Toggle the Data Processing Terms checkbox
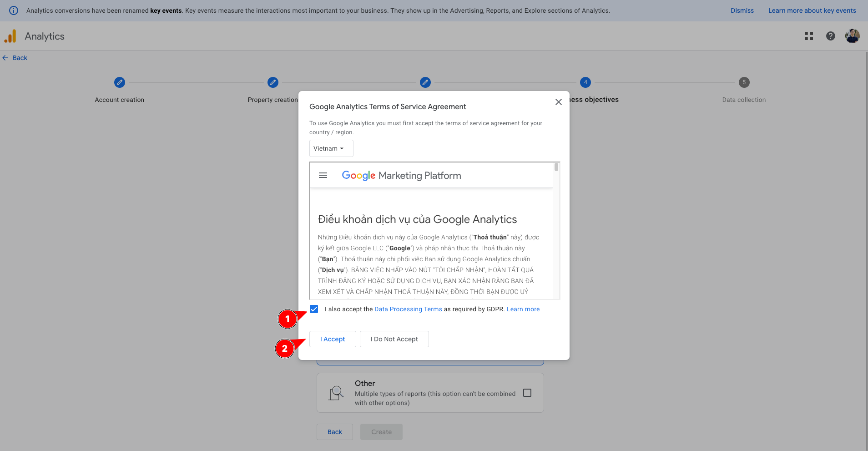 (314, 309)
